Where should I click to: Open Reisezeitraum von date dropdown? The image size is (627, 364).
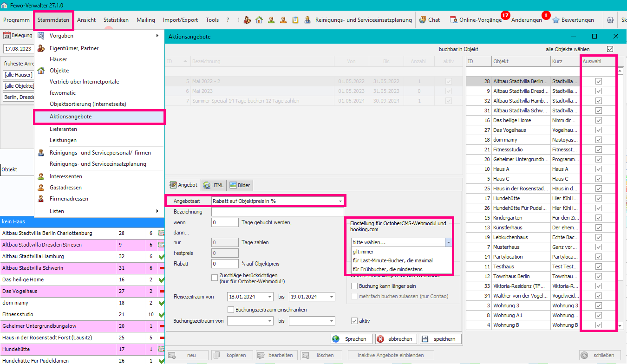pos(270,297)
